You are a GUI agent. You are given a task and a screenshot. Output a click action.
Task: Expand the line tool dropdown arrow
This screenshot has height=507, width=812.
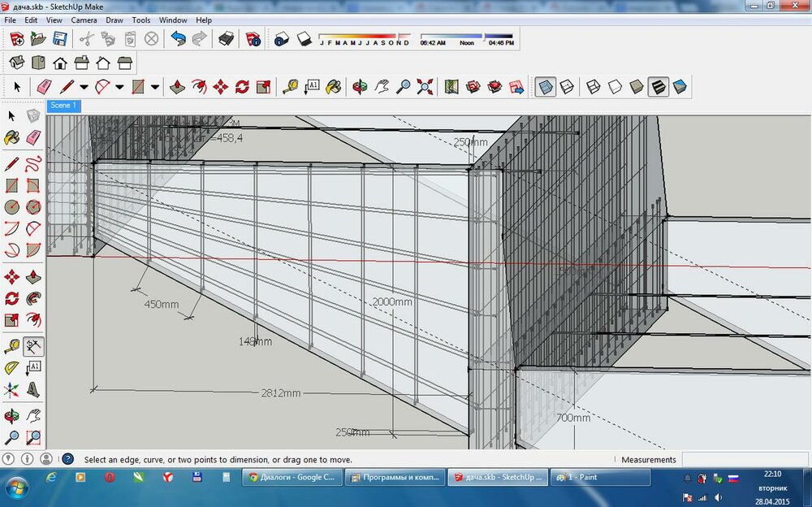click(x=83, y=86)
